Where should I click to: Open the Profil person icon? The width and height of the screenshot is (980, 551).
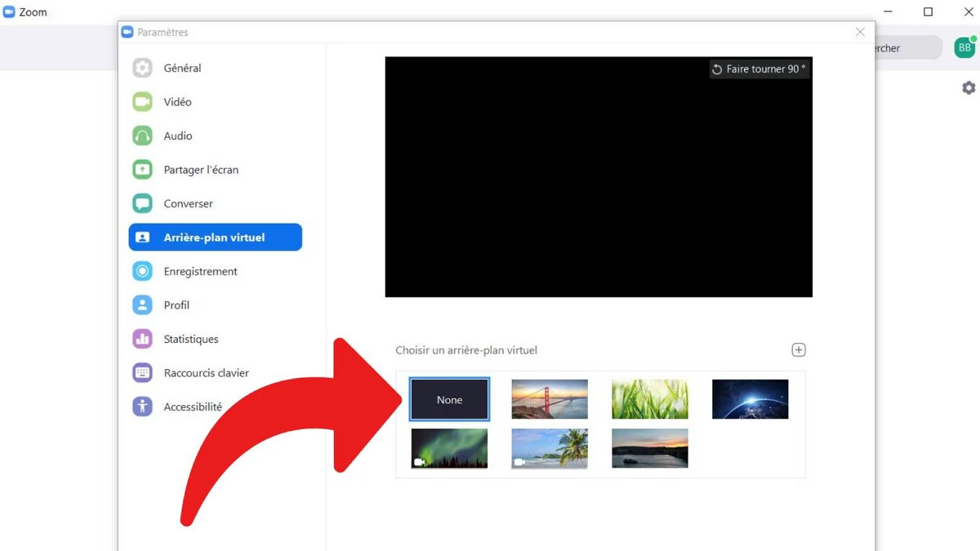[142, 305]
